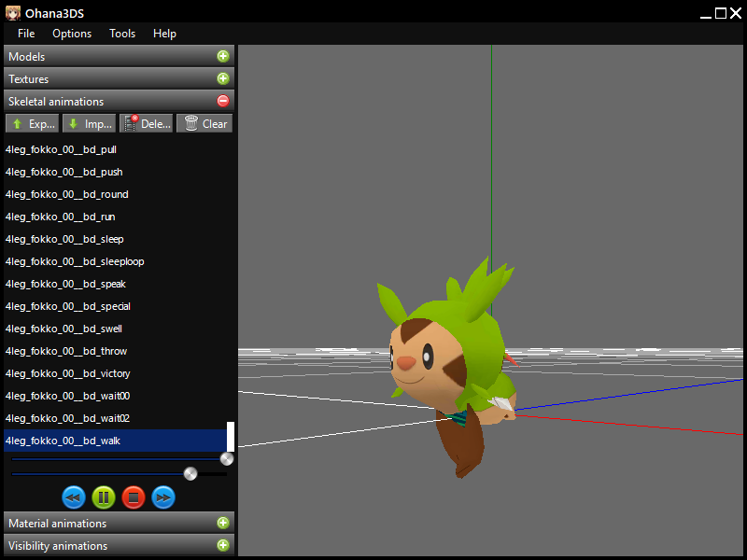Click the animation speed slider handle
Image resolution: width=747 pixels, height=560 pixels.
[x=190, y=474]
